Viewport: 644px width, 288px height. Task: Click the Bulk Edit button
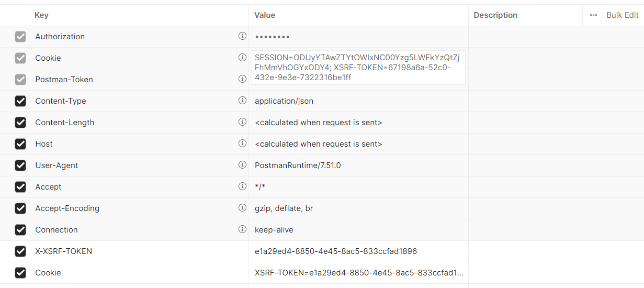coord(622,15)
